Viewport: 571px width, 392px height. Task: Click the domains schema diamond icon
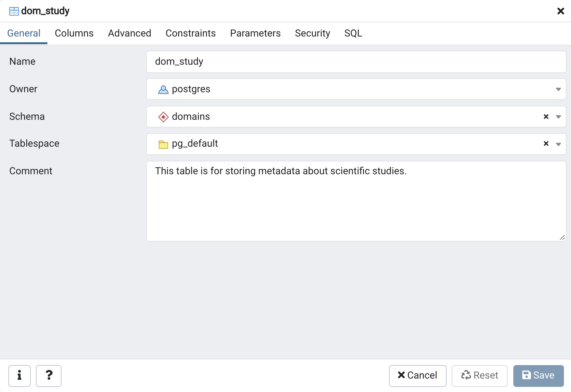(163, 117)
